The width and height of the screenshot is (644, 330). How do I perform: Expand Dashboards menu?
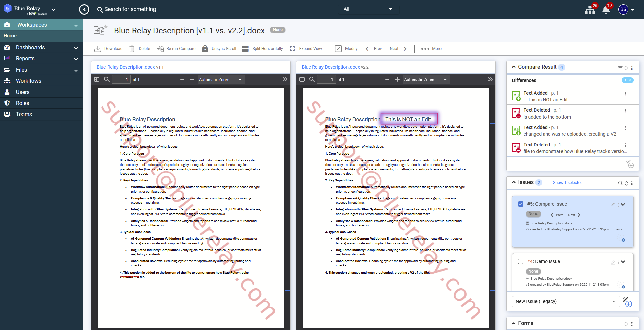(41, 48)
